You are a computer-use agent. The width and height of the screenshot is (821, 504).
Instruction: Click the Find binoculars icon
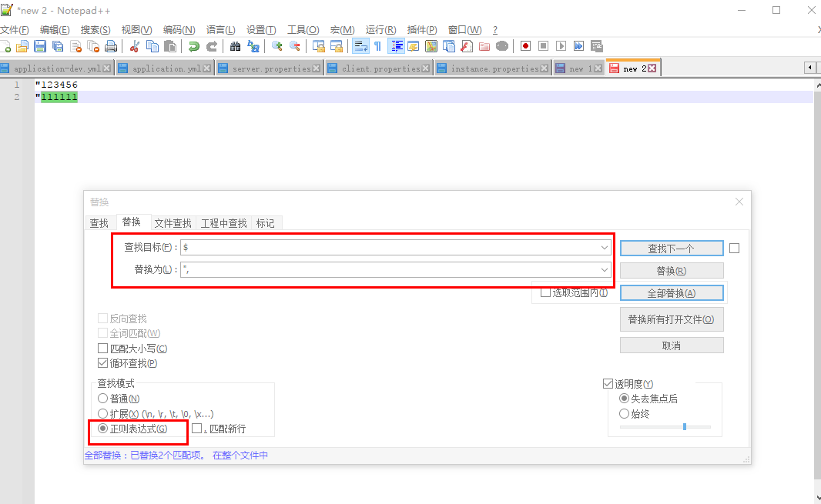[x=235, y=47]
